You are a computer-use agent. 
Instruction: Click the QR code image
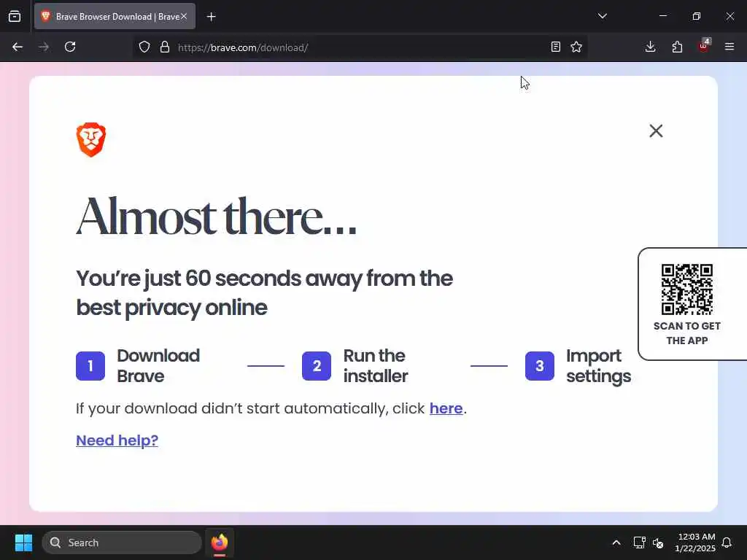click(687, 289)
